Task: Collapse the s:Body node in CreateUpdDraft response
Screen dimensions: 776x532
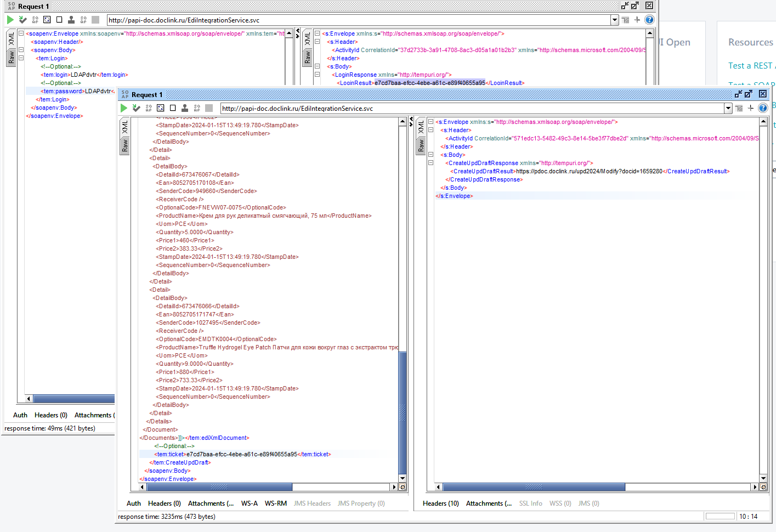Action: point(431,155)
